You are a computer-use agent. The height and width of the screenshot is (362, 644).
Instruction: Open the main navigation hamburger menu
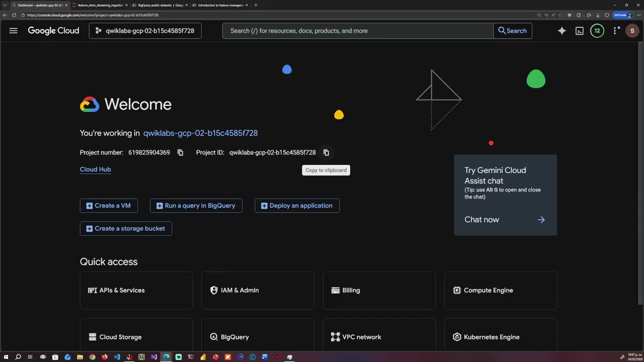[13, 31]
